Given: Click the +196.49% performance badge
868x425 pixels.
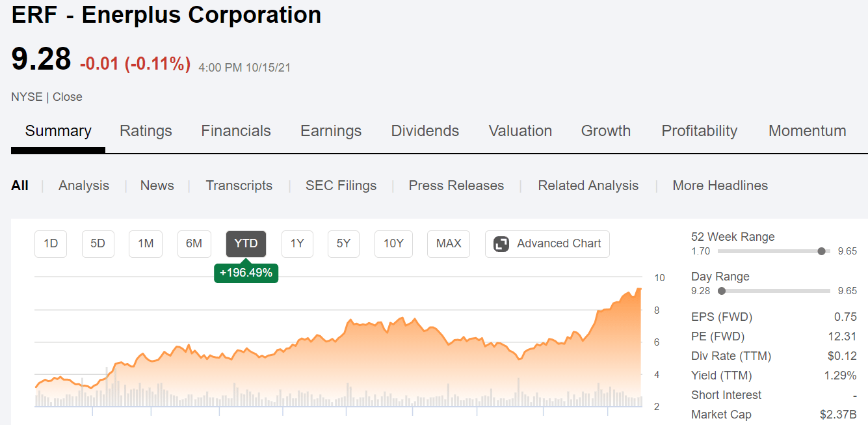Looking at the screenshot, I should click(x=246, y=273).
